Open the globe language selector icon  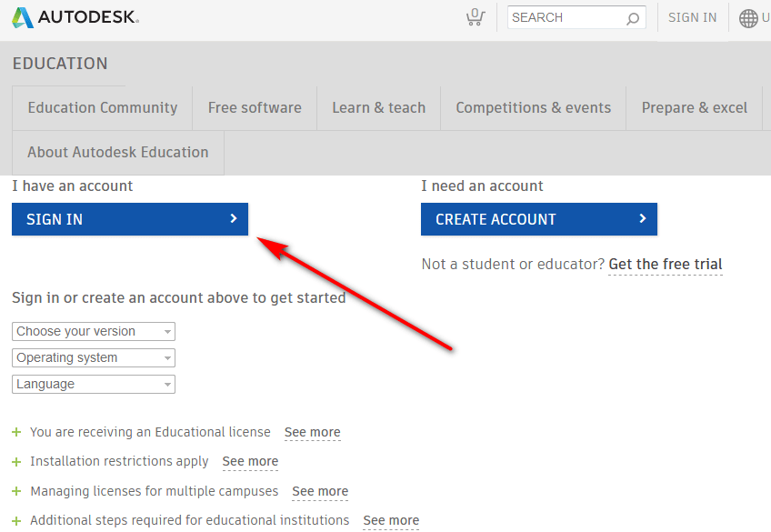pos(746,17)
